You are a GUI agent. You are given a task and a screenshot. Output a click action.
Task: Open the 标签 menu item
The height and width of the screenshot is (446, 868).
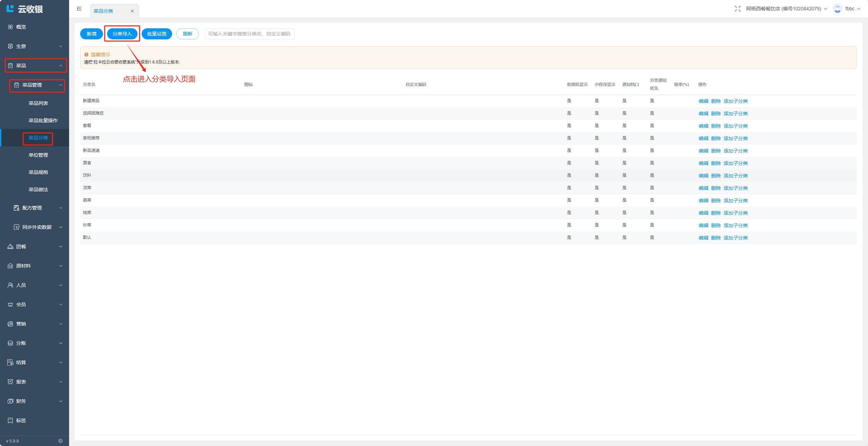[x=21, y=420]
